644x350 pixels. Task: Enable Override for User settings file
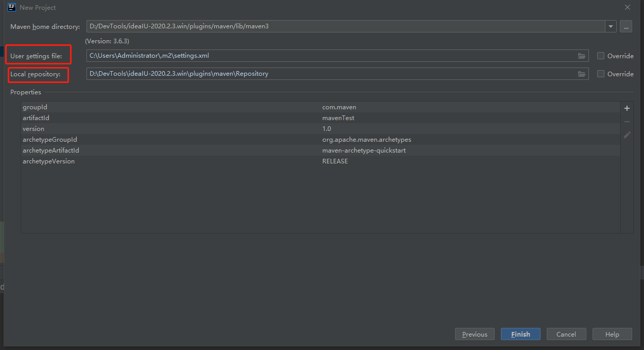pyautogui.click(x=601, y=56)
